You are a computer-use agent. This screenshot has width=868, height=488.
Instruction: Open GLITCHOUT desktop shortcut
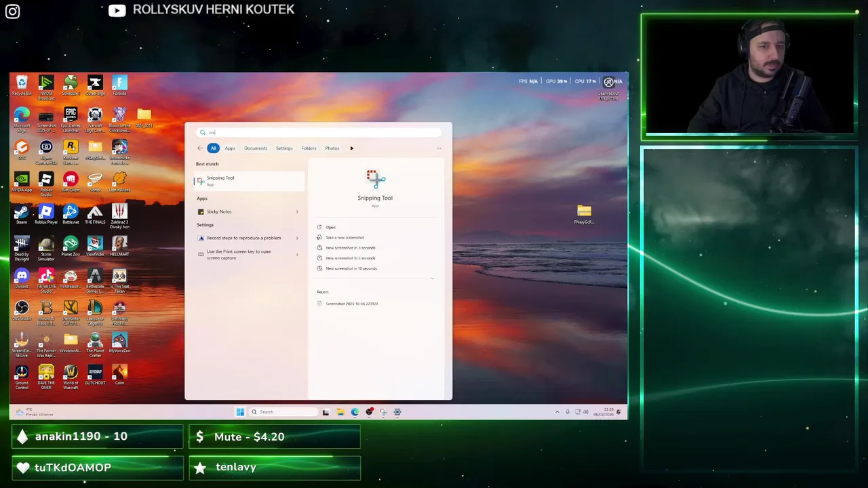tap(95, 375)
